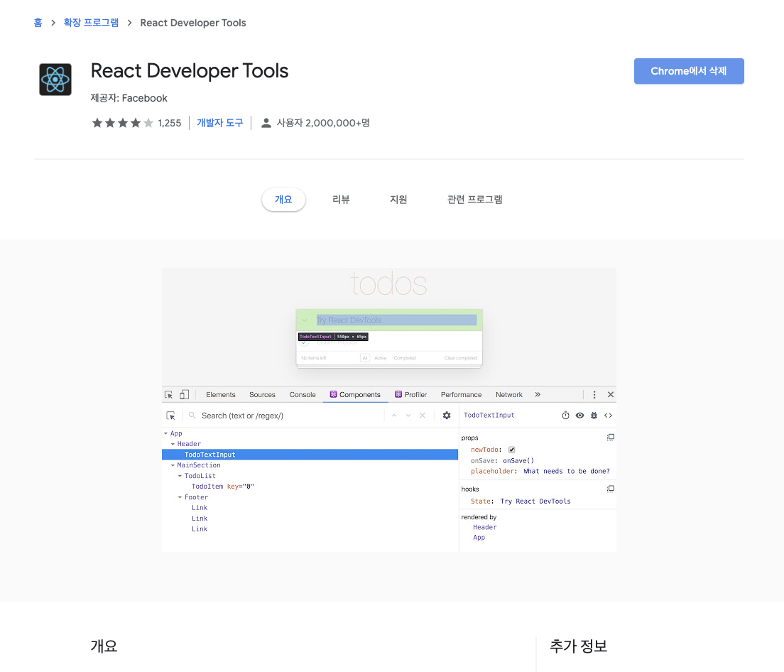Switch to the Sources tab
Viewport: 784px width, 672px height.
(262, 394)
